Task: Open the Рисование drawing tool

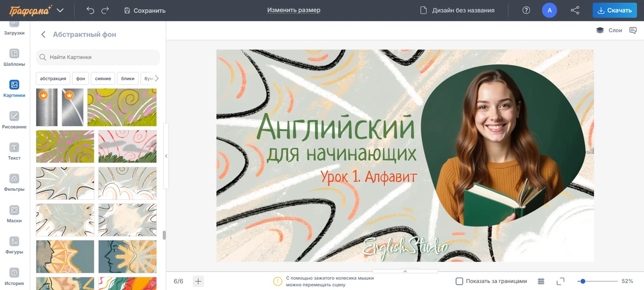Action: click(x=14, y=120)
